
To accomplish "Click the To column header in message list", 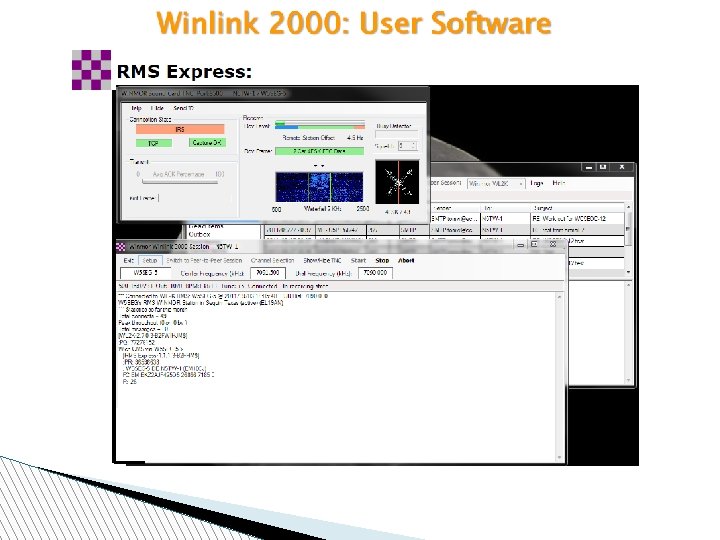I will (x=505, y=208).
